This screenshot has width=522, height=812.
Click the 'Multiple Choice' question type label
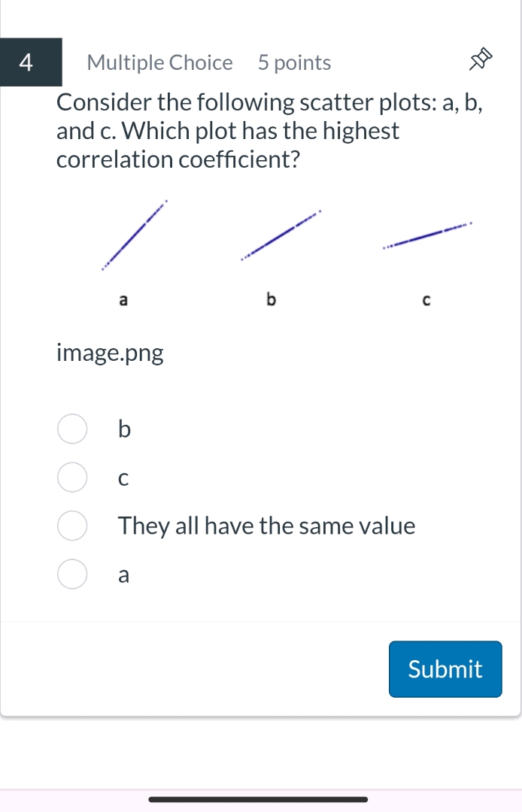tap(159, 62)
